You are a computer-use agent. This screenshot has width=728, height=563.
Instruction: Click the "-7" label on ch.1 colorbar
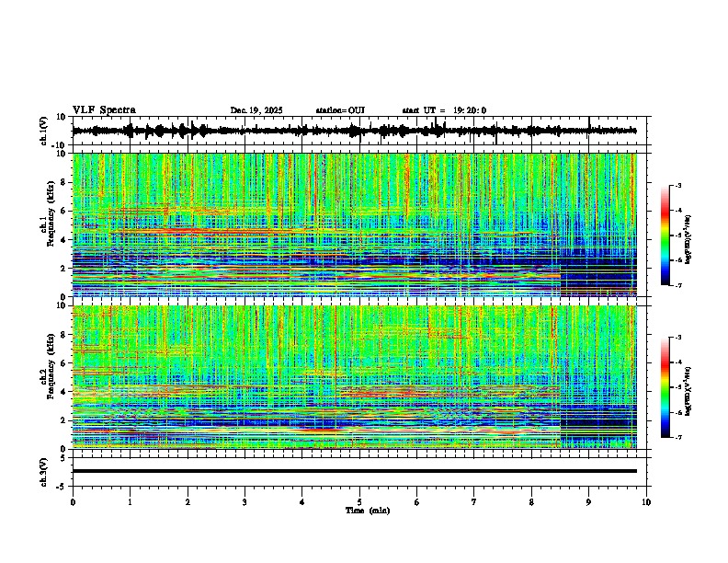coord(678,285)
